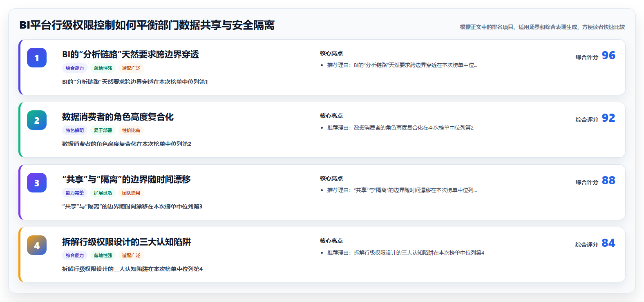The image size is (644, 302).
Task: Click 核心亮点 heading in rank 1 card
Action: (331, 53)
